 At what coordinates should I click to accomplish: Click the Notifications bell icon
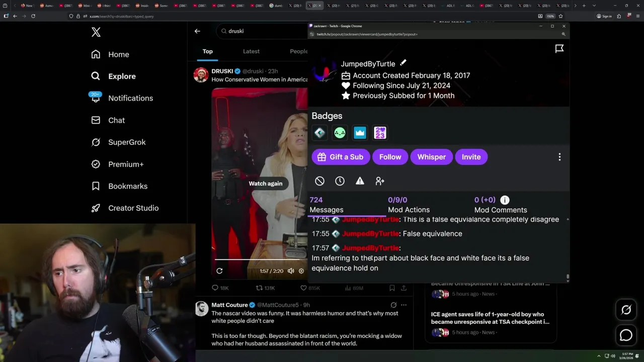click(96, 98)
